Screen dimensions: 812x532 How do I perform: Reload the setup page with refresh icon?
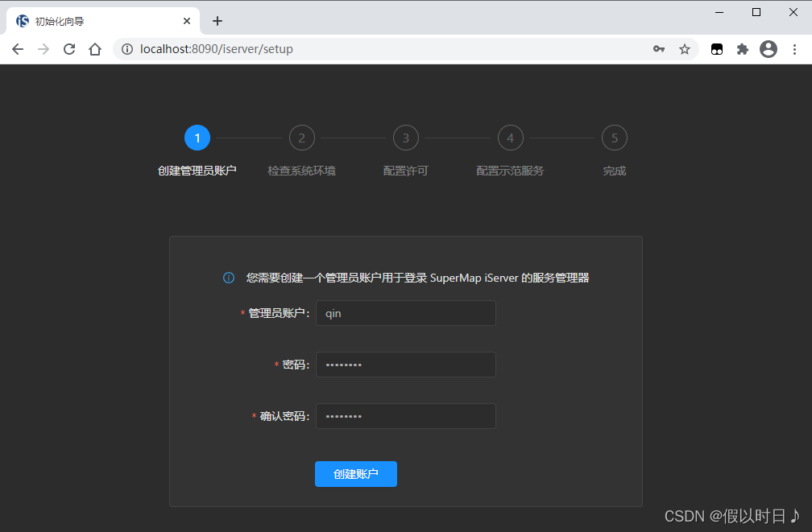click(69, 49)
